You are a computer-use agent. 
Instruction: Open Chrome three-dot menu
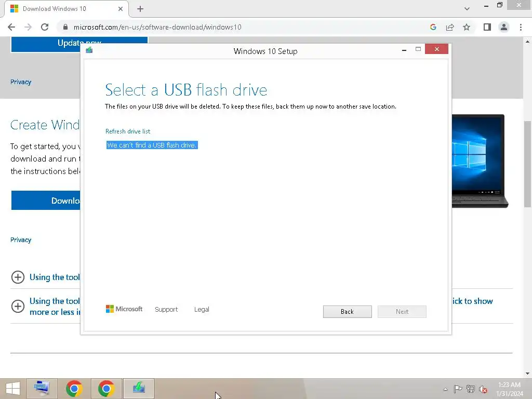click(521, 27)
